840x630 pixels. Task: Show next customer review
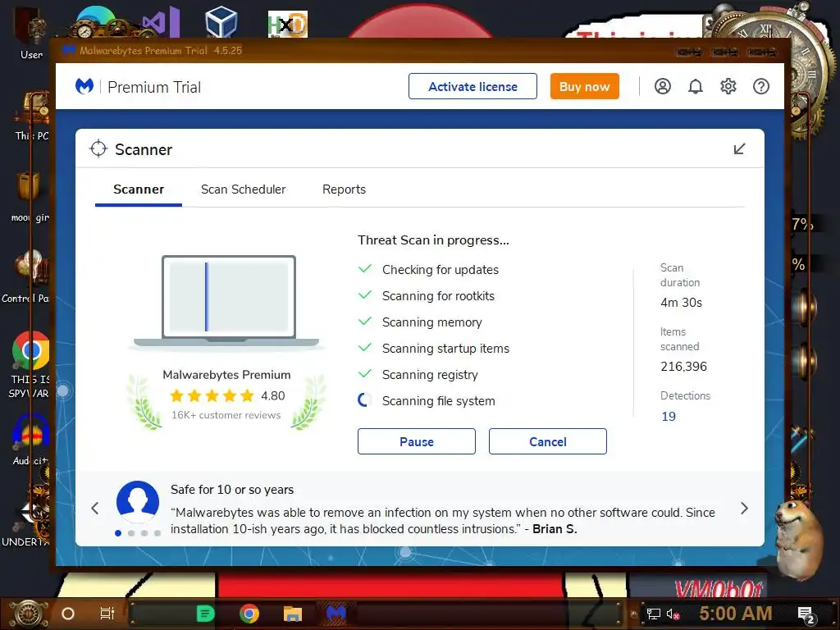click(744, 508)
